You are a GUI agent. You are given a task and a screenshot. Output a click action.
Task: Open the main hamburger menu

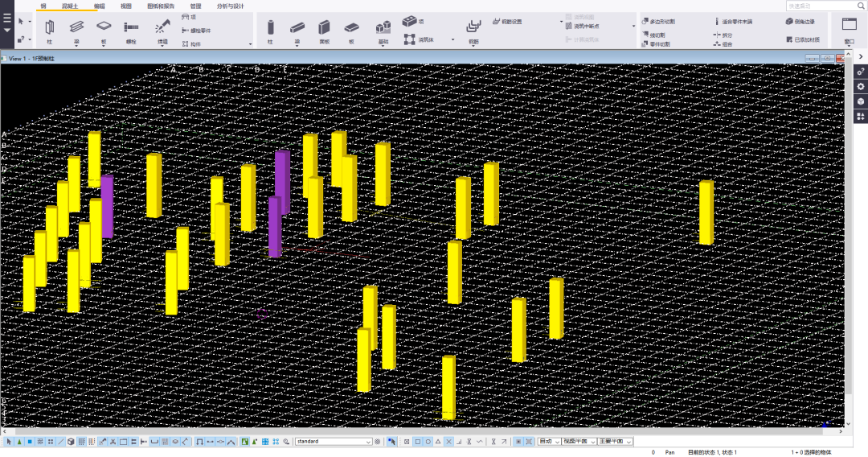7,18
